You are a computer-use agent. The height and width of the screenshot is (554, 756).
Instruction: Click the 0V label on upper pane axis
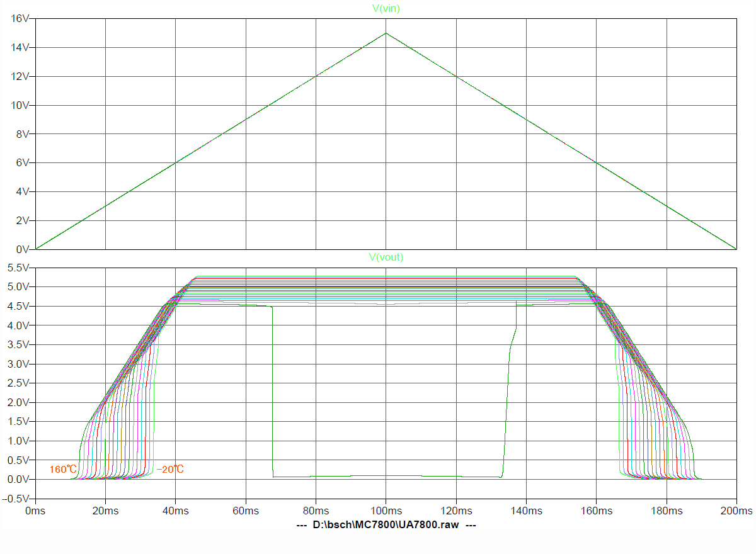[22, 249]
